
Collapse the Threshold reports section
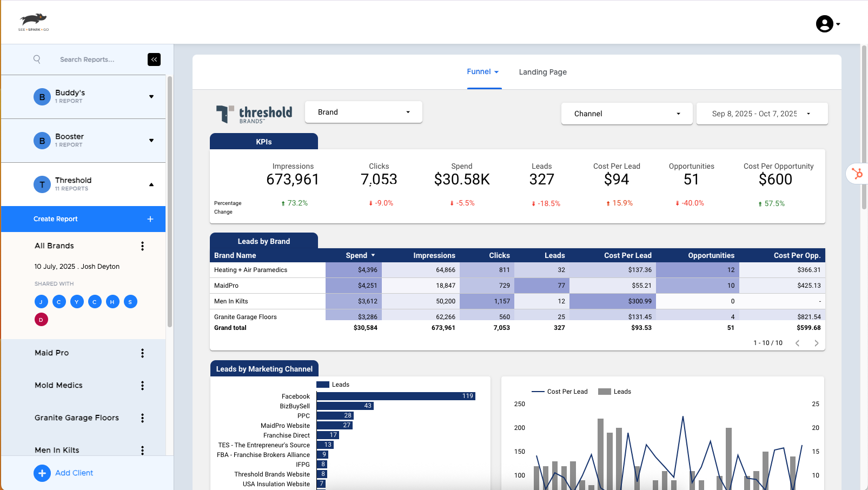tap(151, 184)
